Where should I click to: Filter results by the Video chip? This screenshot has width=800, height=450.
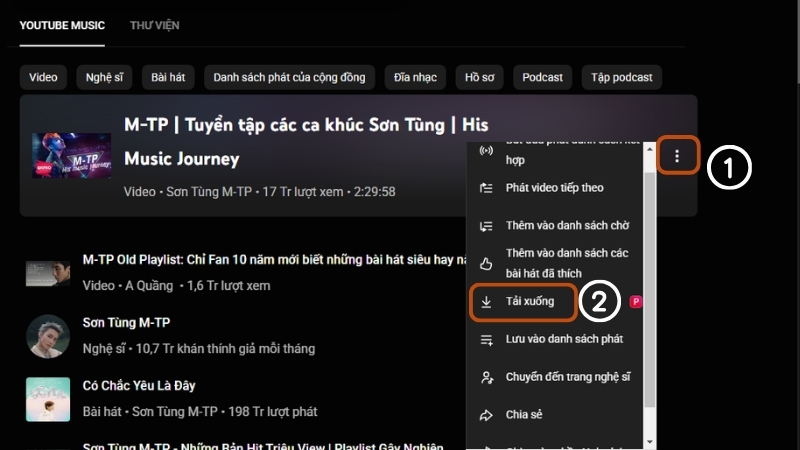coord(43,78)
